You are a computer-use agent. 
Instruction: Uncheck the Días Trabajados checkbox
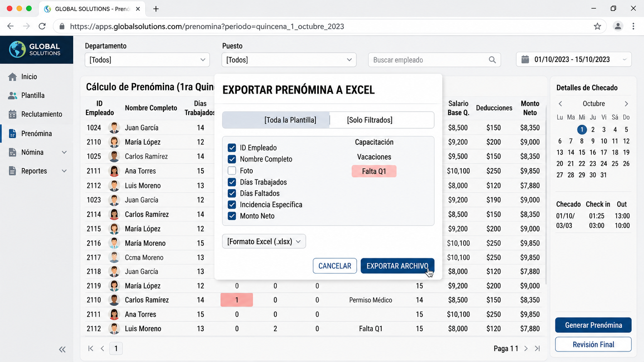[232, 182]
